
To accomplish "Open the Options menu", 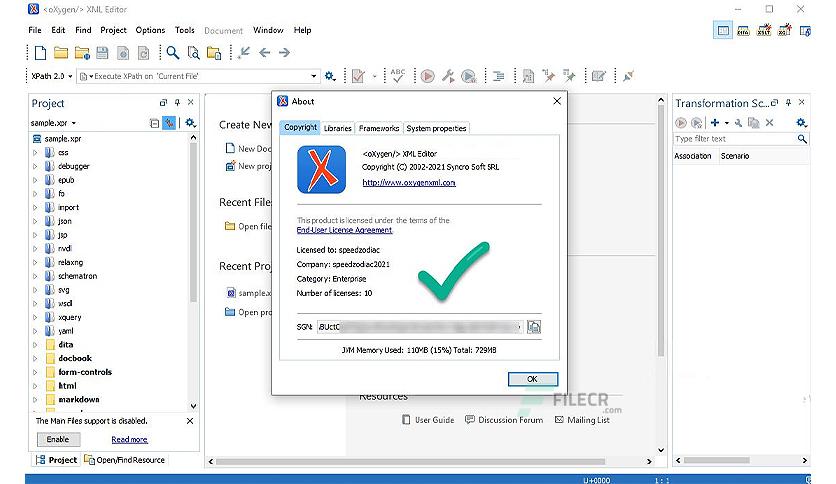I will 150,30.
